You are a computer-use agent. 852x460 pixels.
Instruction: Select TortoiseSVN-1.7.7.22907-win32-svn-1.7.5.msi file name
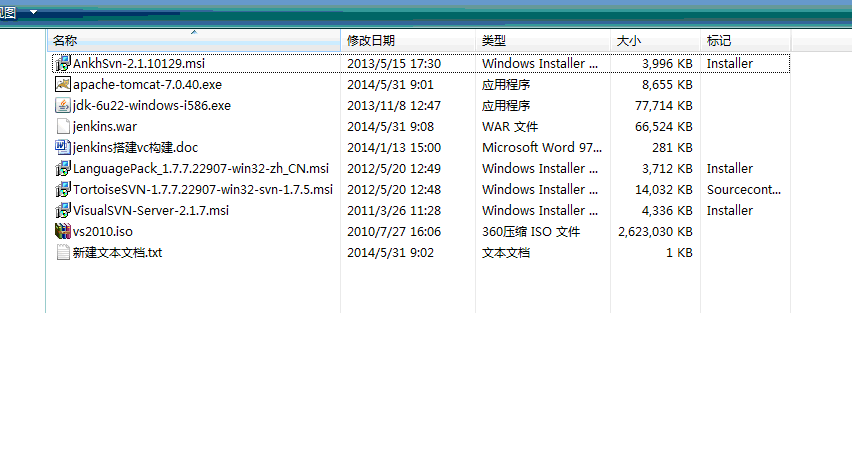tap(203, 190)
